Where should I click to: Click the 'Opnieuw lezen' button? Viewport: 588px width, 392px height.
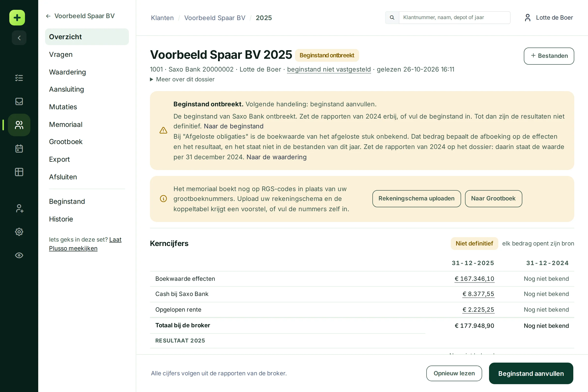click(454, 373)
